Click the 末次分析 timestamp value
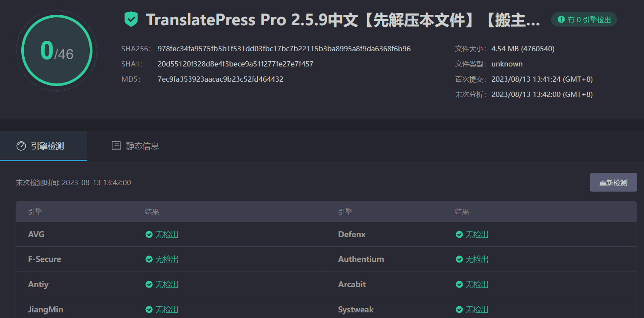This screenshot has height=318, width=644. tap(542, 94)
